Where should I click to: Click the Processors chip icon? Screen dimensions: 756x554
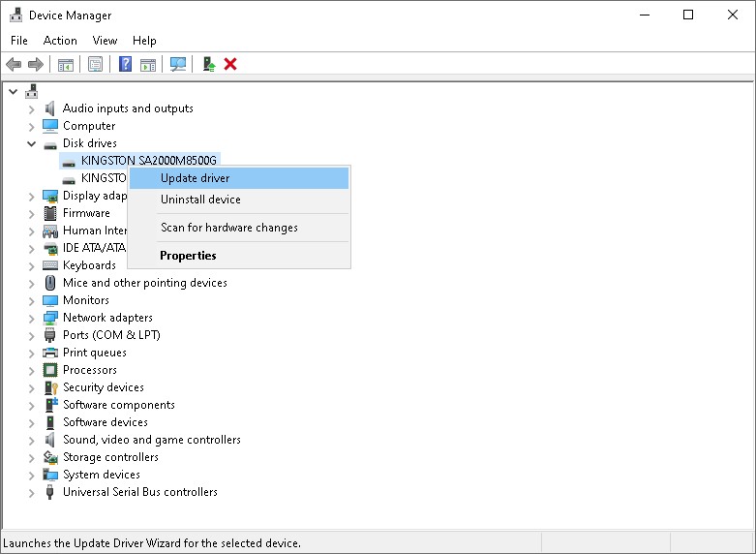point(50,370)
